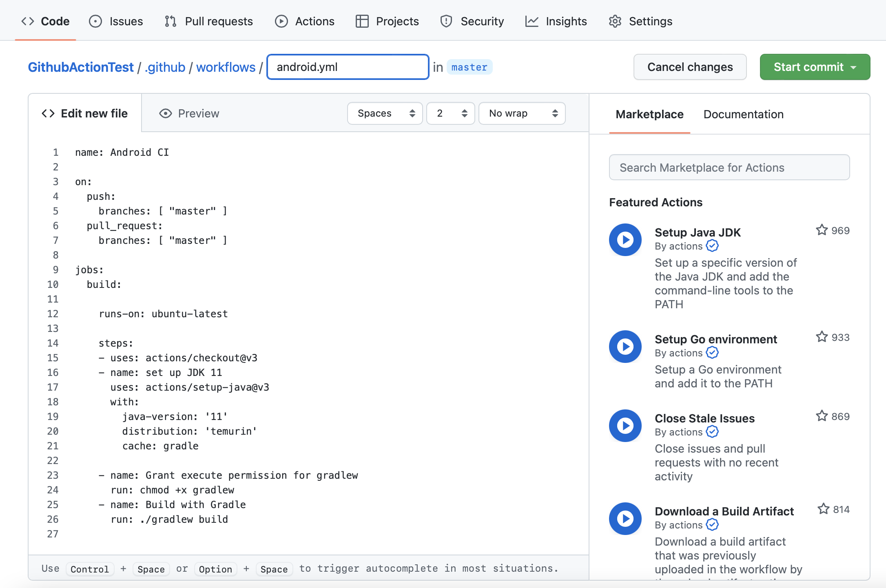This screenshot has width=886, height=588.
Task: Click the Setup Go environment action icon
Action: tap(625, 347)
